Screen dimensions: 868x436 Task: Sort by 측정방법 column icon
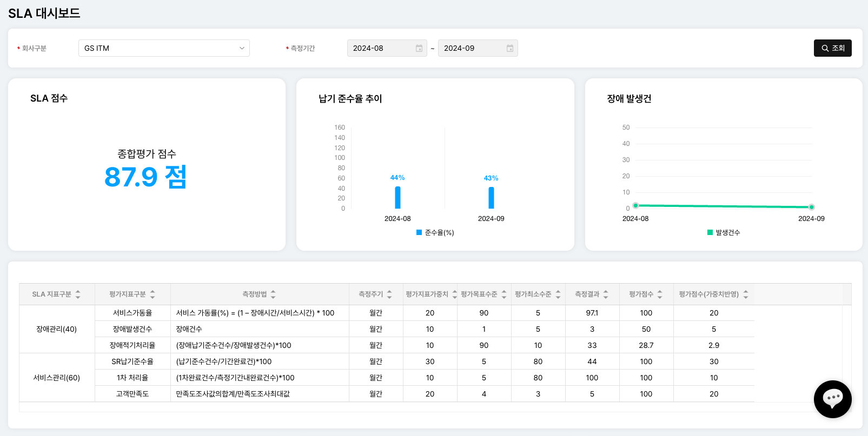tap(273, 294)
